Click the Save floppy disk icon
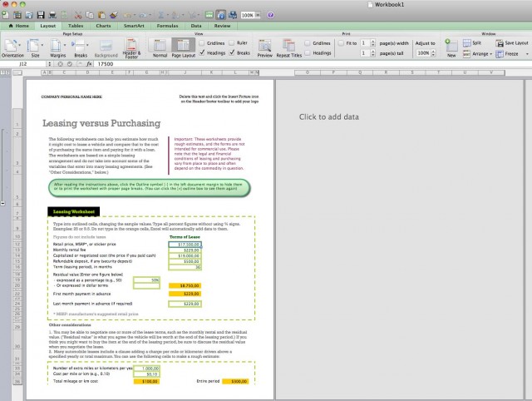 (41, 15)
